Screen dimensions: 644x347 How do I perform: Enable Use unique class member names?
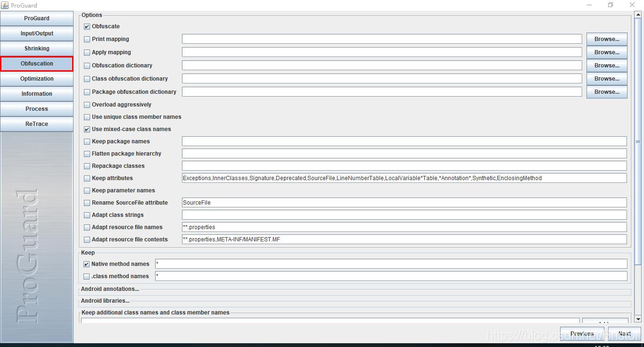point(87,117)
